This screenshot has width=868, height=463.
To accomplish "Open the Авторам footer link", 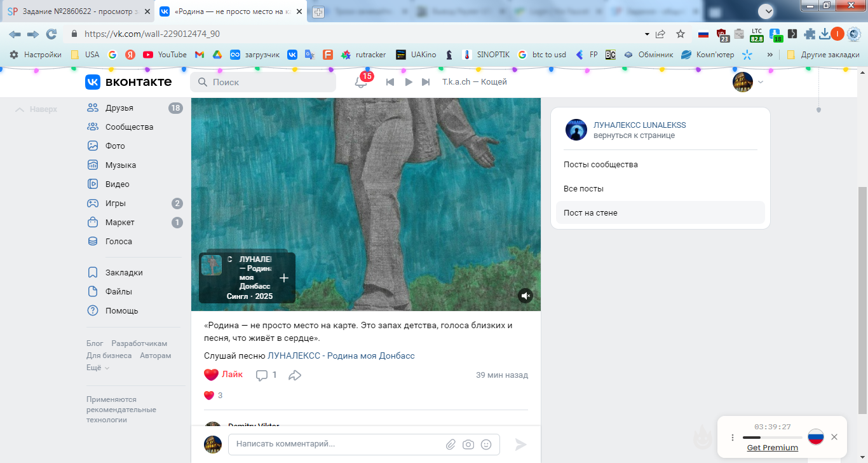I will (156, 356).
